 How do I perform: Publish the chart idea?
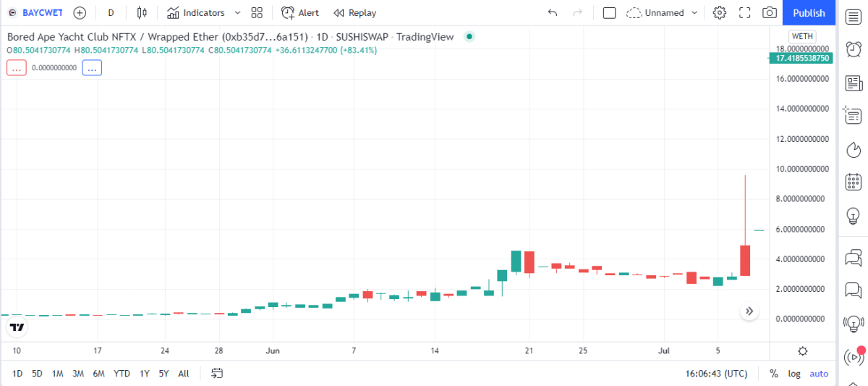(809, 12)
